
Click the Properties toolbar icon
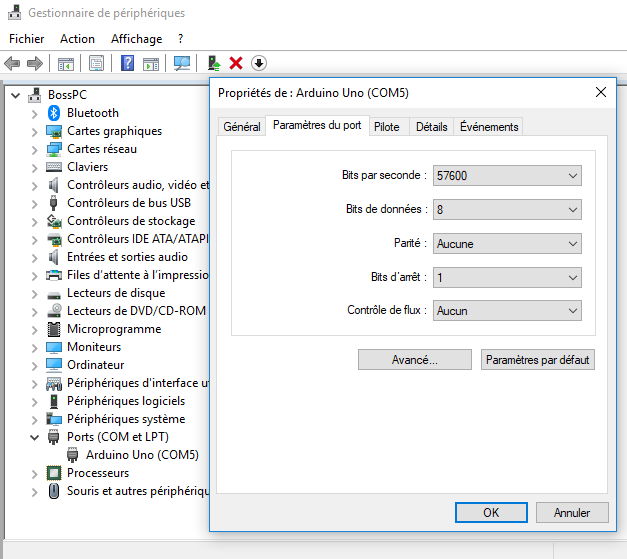96,63
